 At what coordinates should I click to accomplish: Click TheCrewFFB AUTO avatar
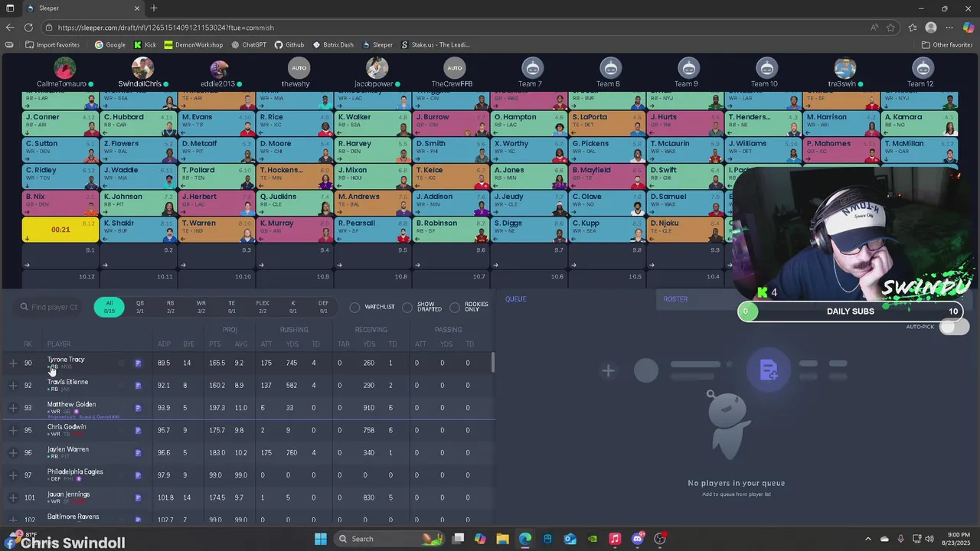click(x=455, y=67)
